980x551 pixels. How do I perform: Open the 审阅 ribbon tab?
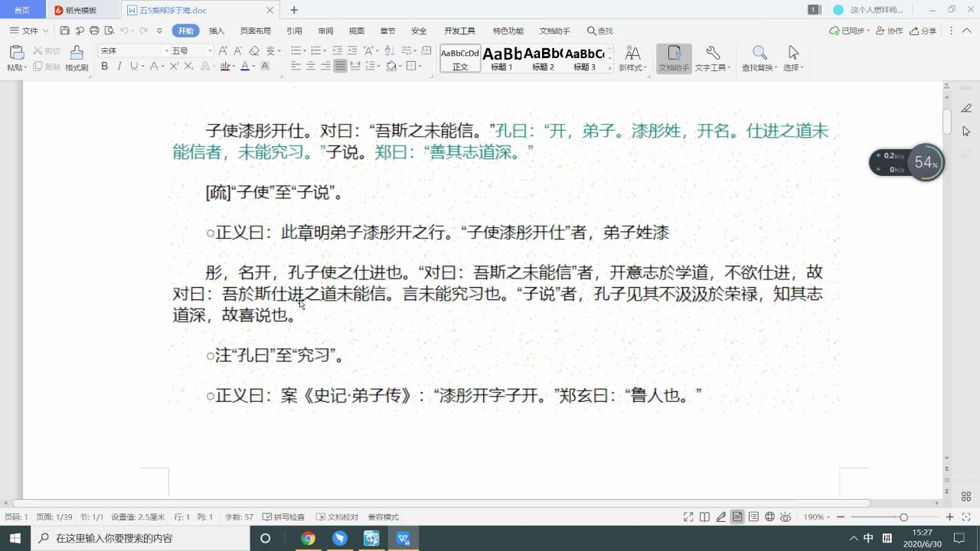tap(325, 31)
